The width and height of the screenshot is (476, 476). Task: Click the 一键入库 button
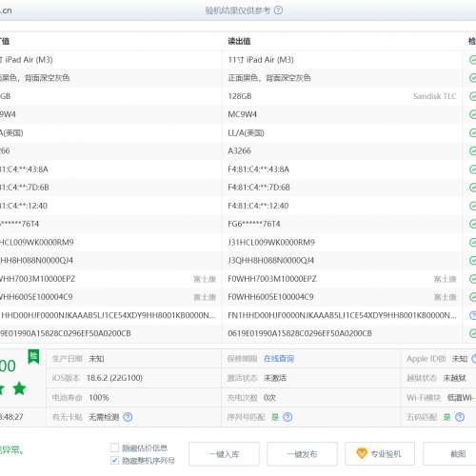click(x=224, y=454)
